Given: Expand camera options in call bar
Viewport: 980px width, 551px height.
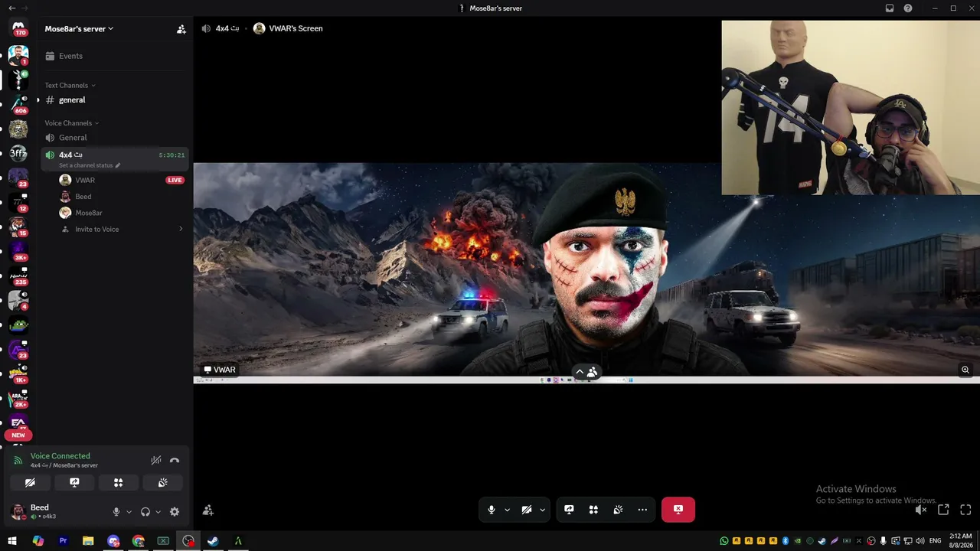Looking at the screenshot, I should (x=542, y=510).
